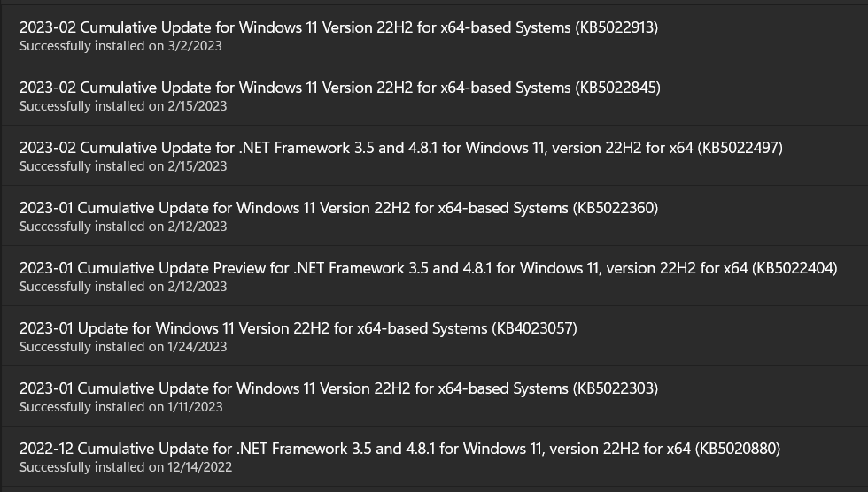The height and width of the screenshot is (492, 868).
Task: Click the KB5022497 .NET Framework update title
Action: [x=400, y=148]
